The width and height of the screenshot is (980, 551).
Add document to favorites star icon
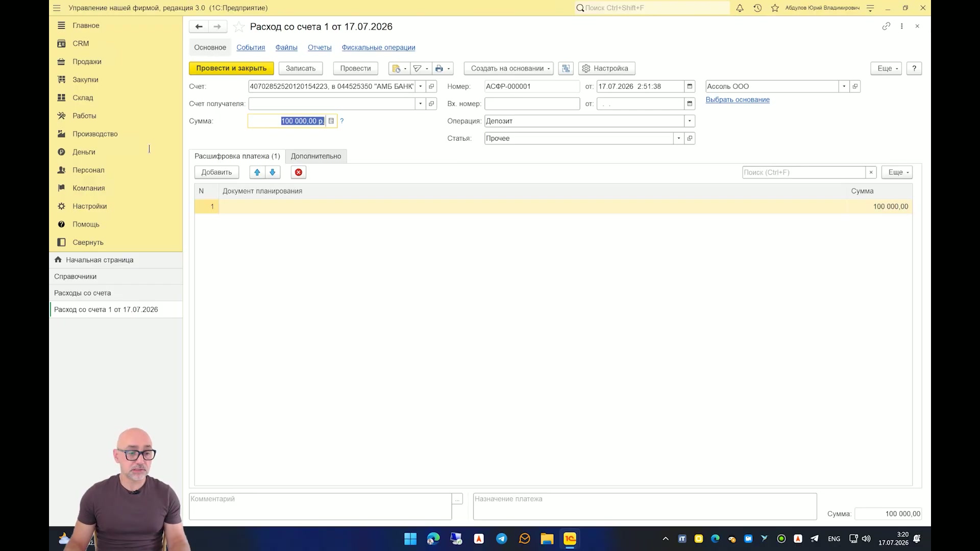[238, 27]
